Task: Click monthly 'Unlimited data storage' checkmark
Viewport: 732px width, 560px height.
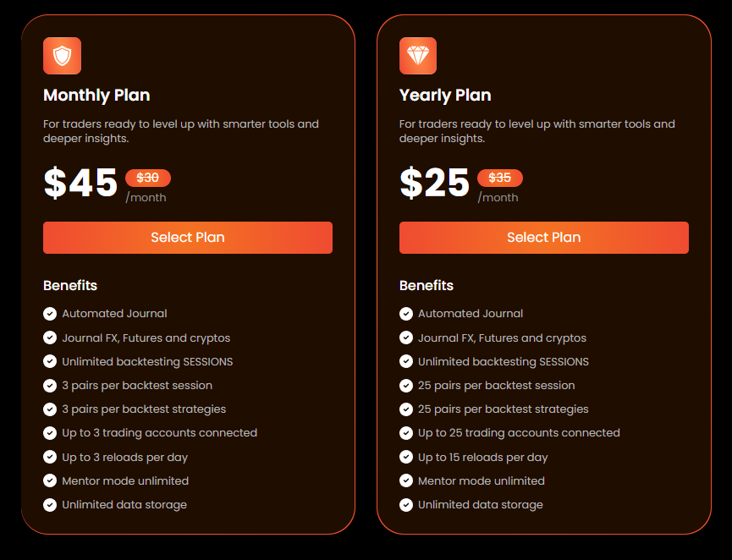Action: (50, 505)
